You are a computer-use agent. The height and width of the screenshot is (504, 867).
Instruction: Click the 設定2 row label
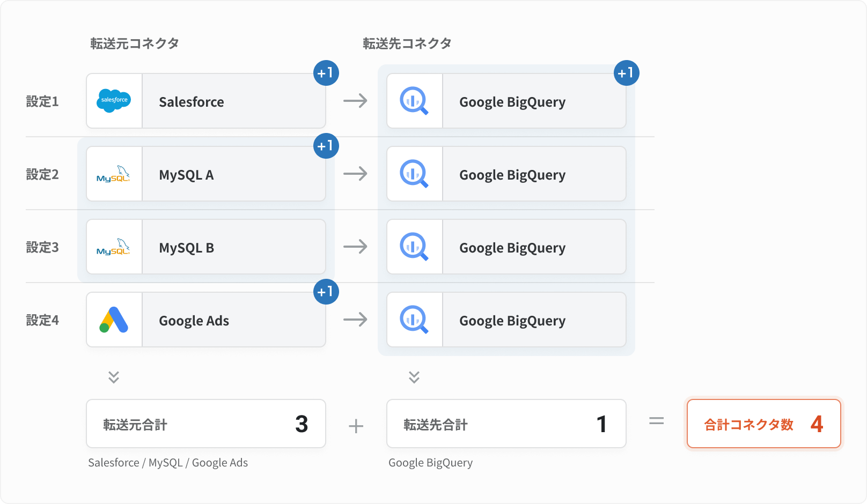tap(42, 174)
